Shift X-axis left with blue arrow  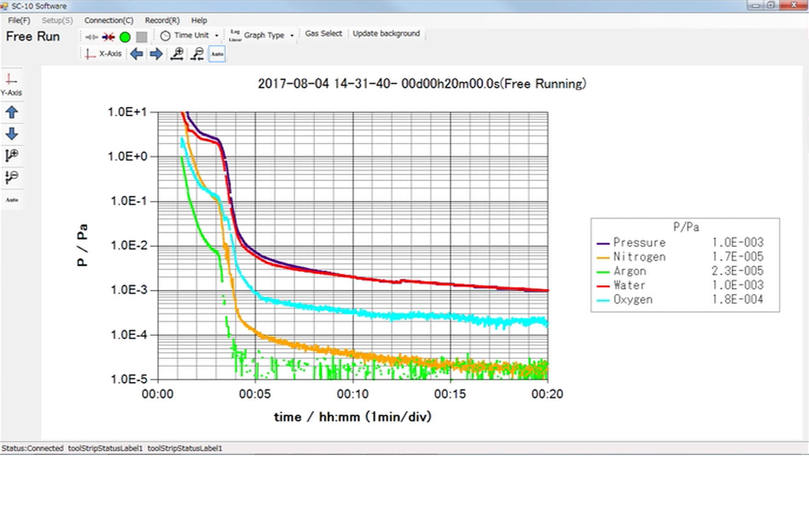136,54
